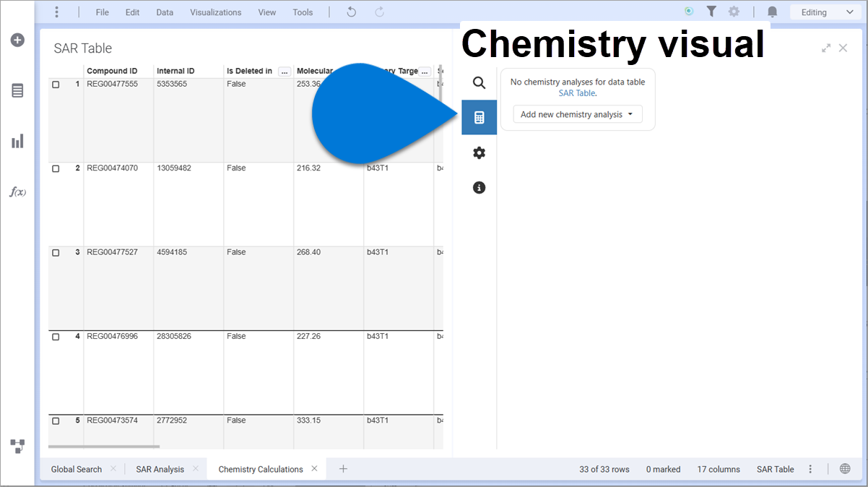Open the Visualizations panel icon

pyautogui.click(x=17, y=141)
